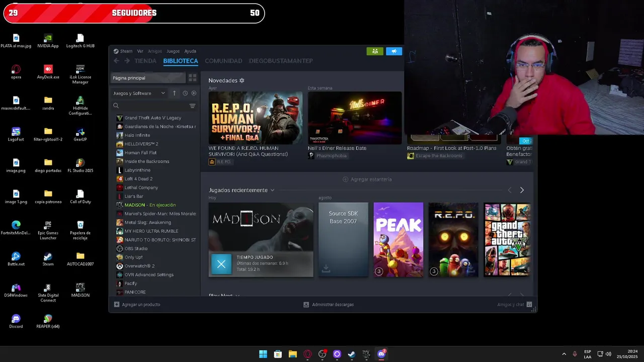The width and height of the screenshot is (644, 362).
Task: Toggle the ready-to-play filter icon
Action: pyautogui.click(x=194, y=93)
